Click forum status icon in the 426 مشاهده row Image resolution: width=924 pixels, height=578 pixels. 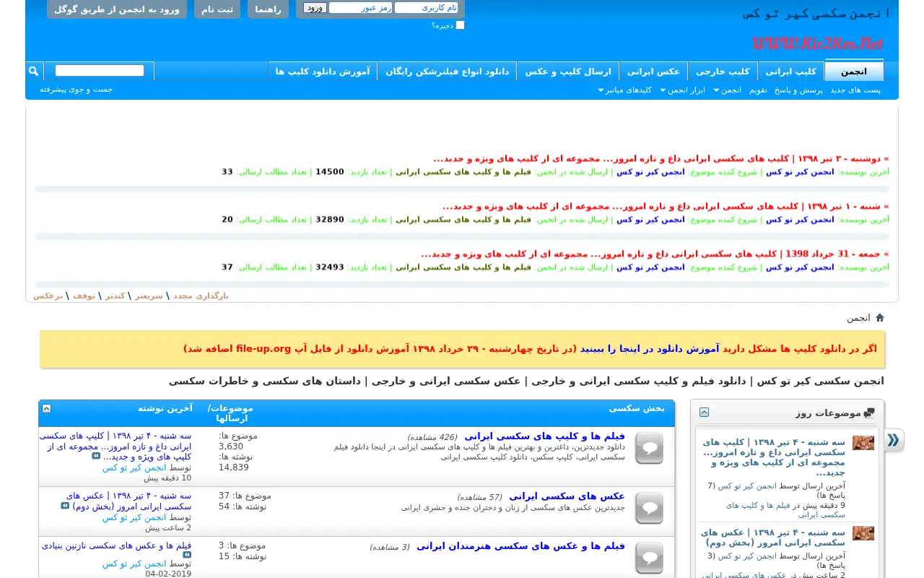(x=649, y=448)
